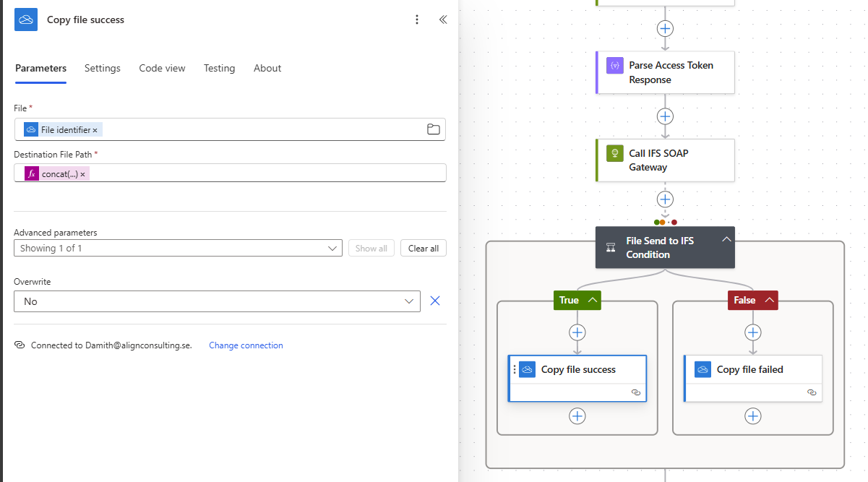868x482 pixels.
Task: Open the Settings tab
Action: (103, 68)
